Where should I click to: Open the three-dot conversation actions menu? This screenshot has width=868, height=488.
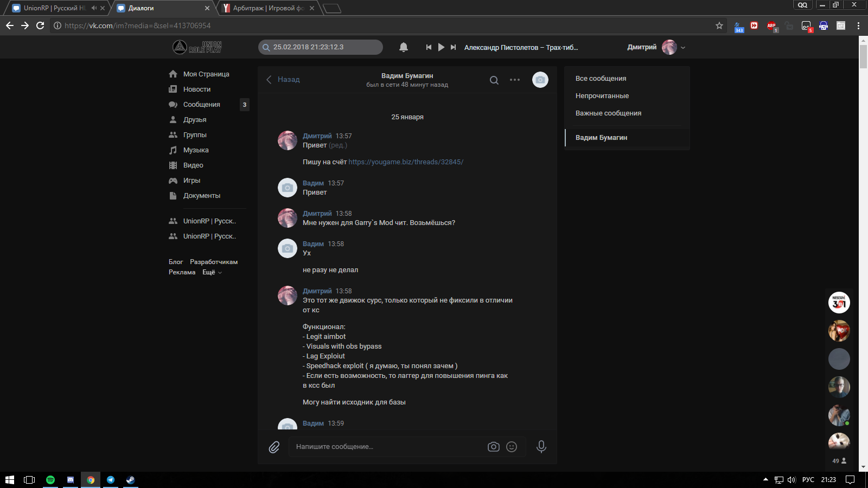515,80
